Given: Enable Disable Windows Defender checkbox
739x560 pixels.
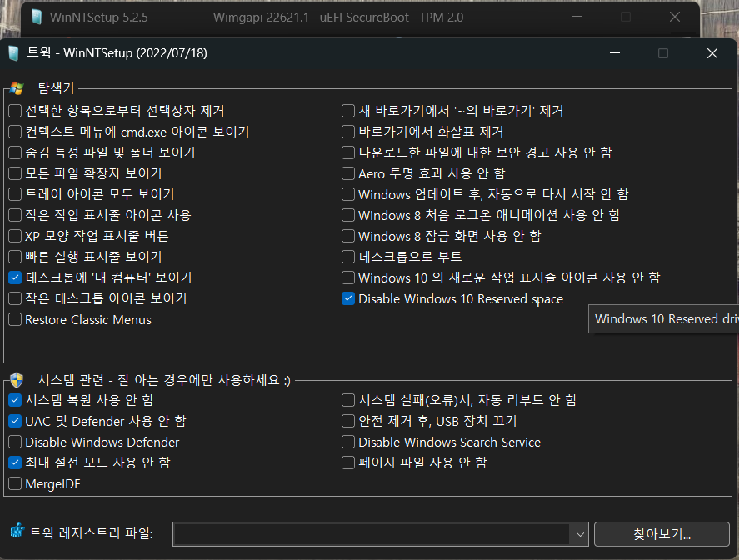Looking at the screenshot, I should pyautogui.click(x=15, y=442).
